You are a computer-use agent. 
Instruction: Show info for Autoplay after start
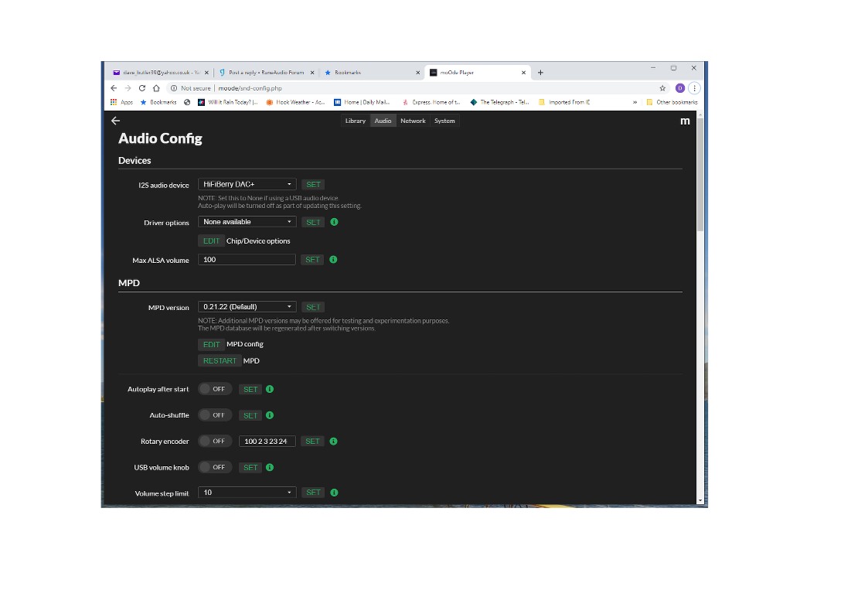click(x=270, y=389)
